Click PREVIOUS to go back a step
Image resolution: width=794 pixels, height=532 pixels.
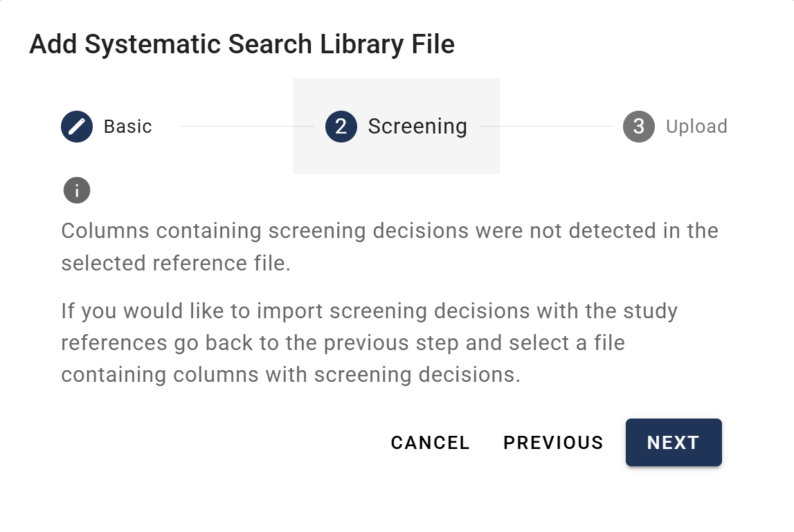(553, 443)
